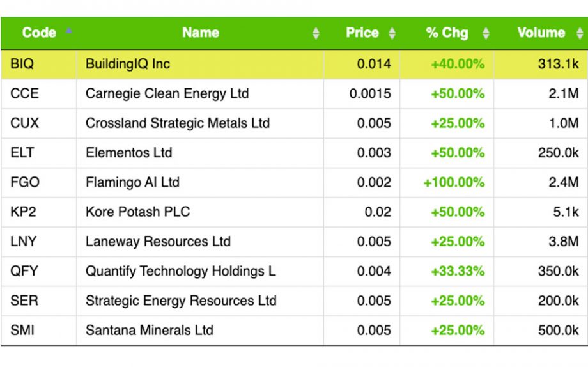
Task: Sort by the Code column sort arrow
Action: (68, 31)
